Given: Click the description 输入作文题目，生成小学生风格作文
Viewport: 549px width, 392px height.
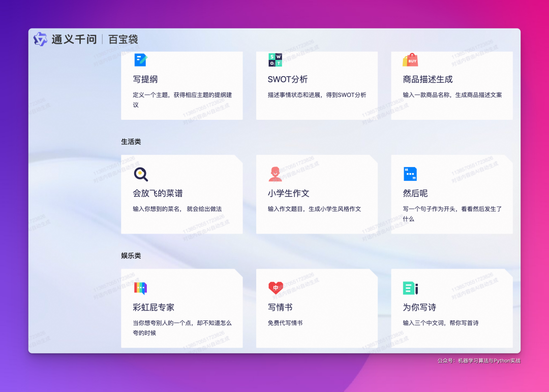Looking at the screenshot, I should 314,209.
